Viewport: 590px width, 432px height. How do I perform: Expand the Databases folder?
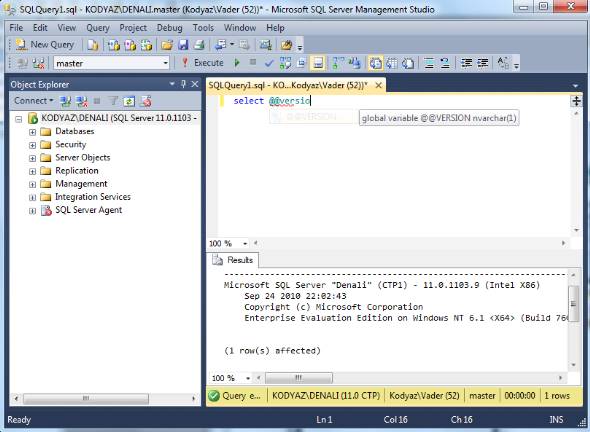point(32,132)
